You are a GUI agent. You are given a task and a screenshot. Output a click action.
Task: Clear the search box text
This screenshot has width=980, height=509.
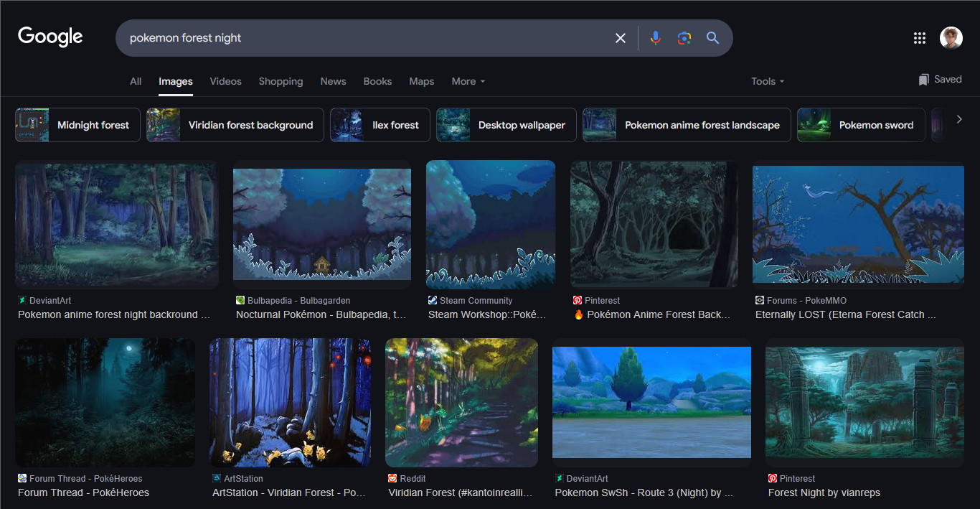click(621, 38)
